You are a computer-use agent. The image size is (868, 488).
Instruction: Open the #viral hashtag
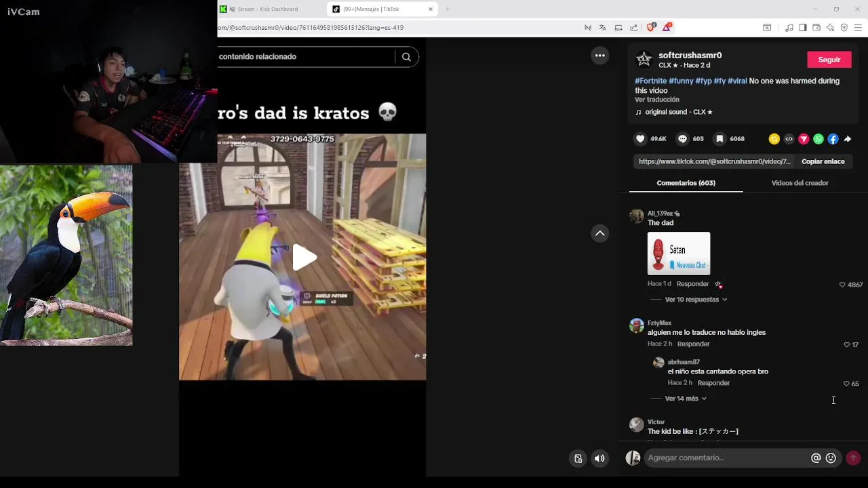tap(737, 81)
